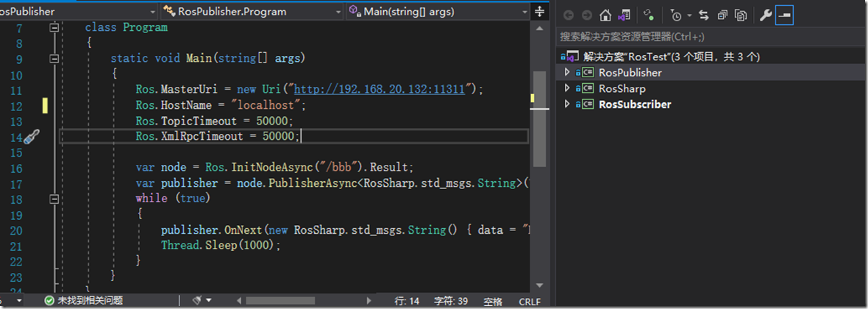Expand the RosSubscriber project node
868x309 pixels.
[x=566, y=104]
